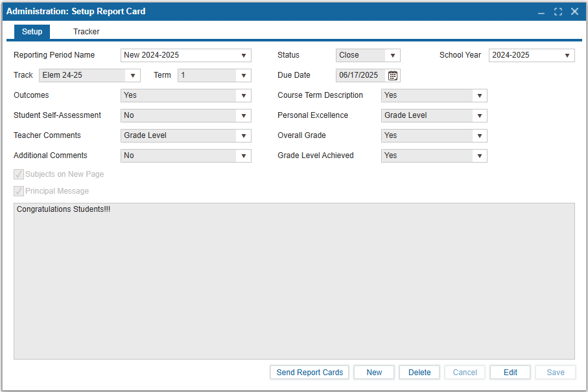Viewport: 588px width, 392px height.
Task: Select the Setup tab
Action: tap(32, 32)
